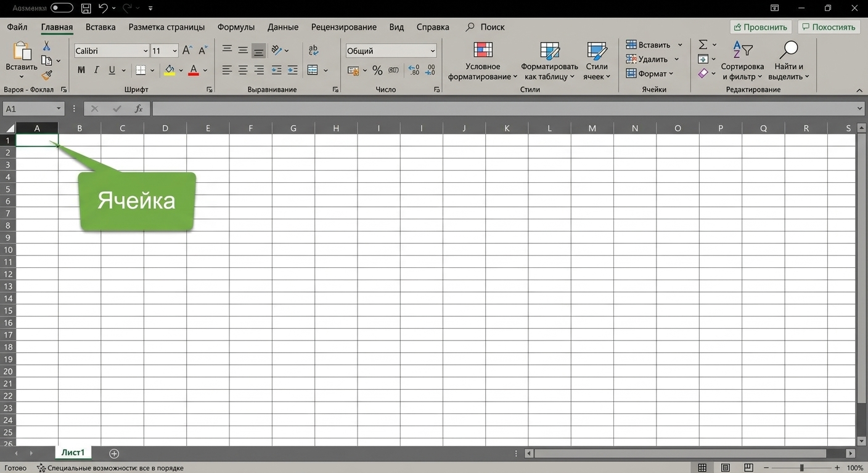This screenshot has width=868, height=473.
Task: Click the Удалить cells button
Action: pos(647,59)
